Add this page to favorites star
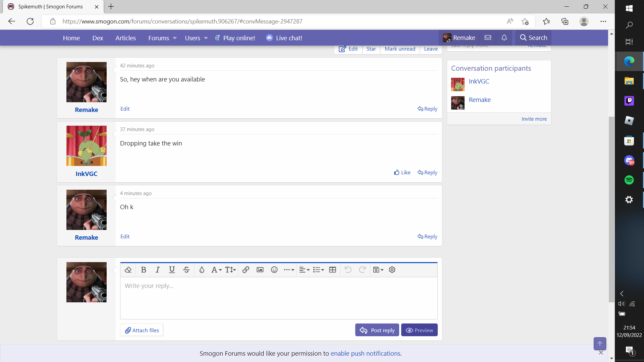 pos(525,21)
